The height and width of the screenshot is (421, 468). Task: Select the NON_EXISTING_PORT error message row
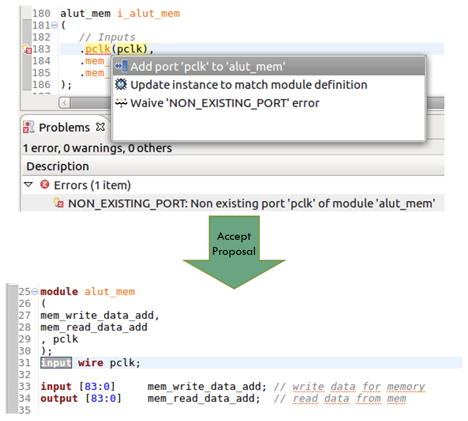[x=232, y=203]
